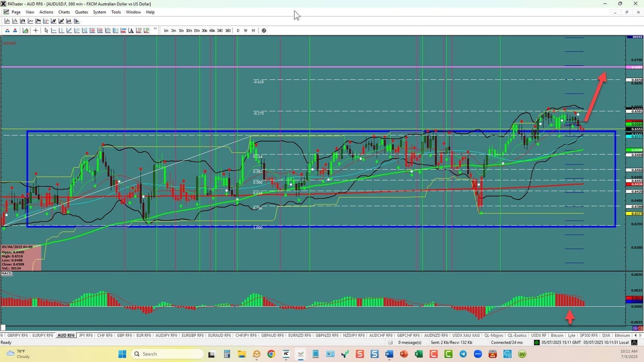Click the yellow 0.6373 price label
This screenshot has height=362, width=644.
pyautogui.click(x=635, y=213)
